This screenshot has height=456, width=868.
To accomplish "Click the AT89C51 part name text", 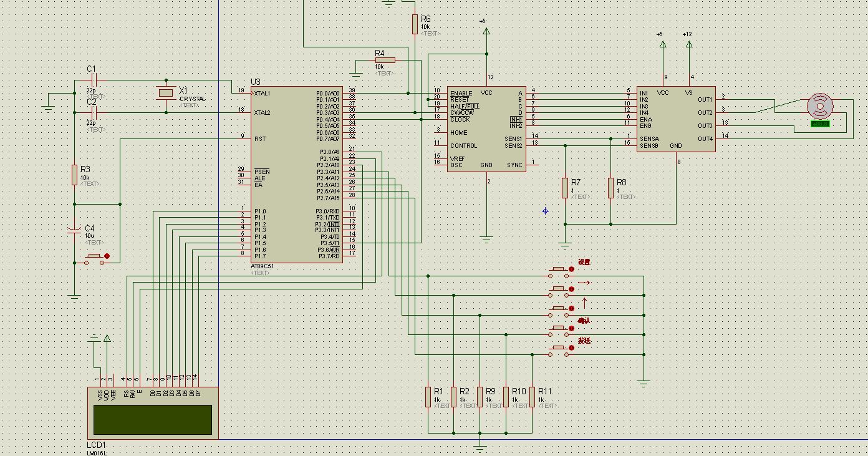I will tap(263, 266).
